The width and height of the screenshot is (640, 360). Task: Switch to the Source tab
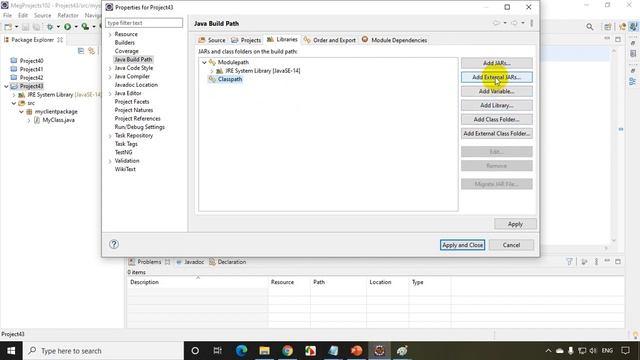click(x=211, y=40)
